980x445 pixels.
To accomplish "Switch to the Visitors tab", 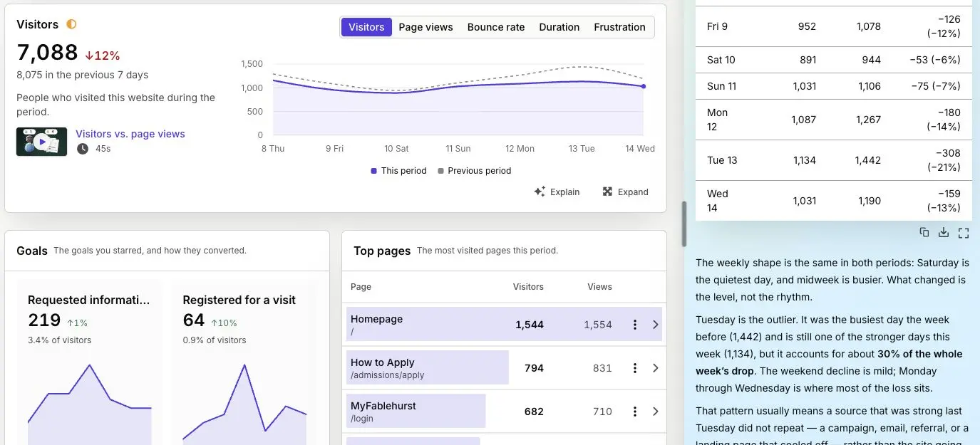I will (x=366, y=27).
